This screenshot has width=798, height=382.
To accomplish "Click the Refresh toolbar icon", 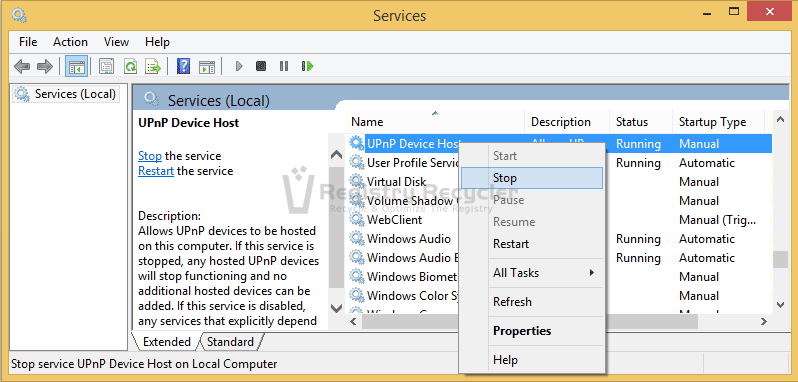I will point(131,66).
